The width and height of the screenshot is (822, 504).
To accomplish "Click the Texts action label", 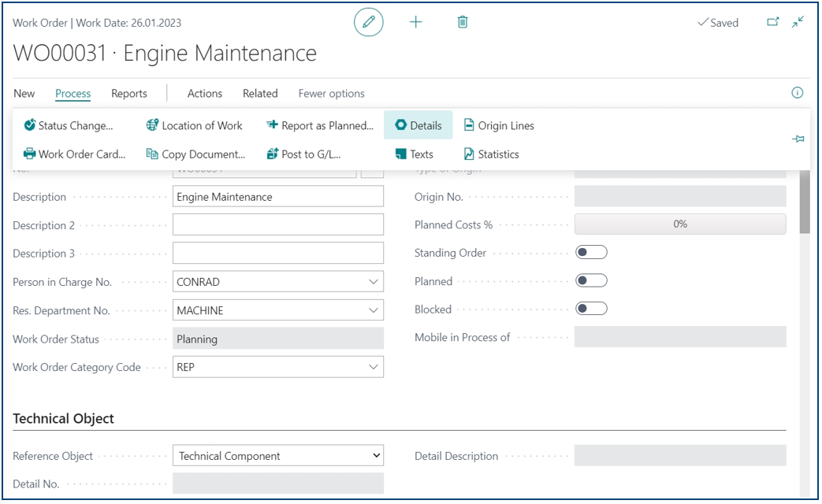I will [x=422, y=154].
